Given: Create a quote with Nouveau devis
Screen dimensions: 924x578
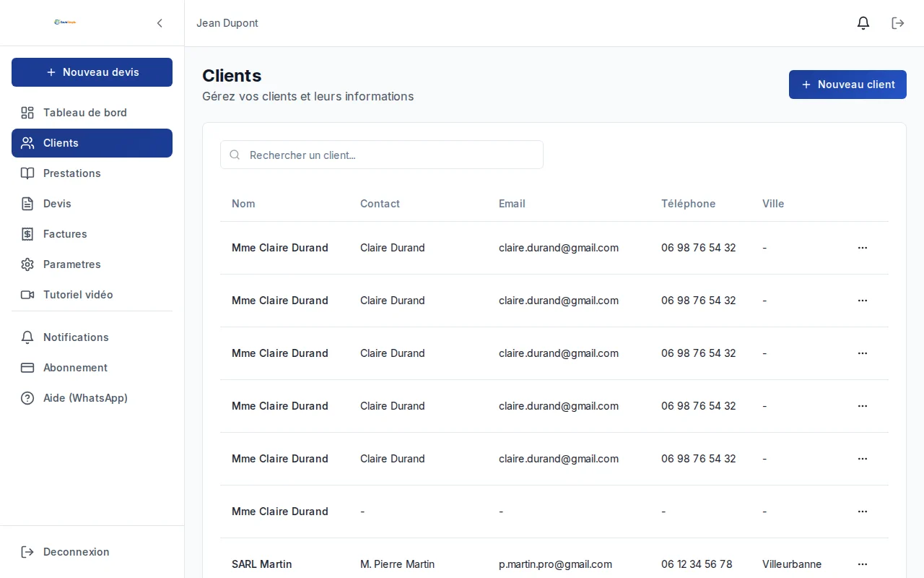Looking at the screenshot, I should [x=92, y=72].
